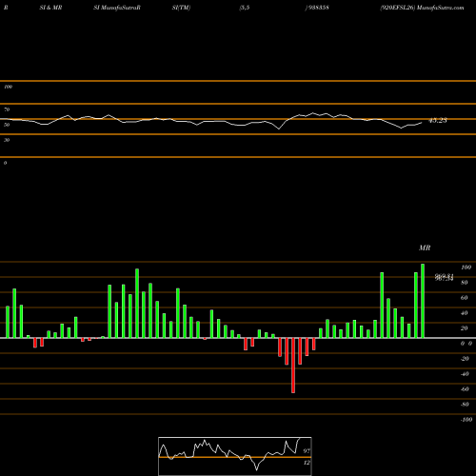Click the 920EFSL26 MunafaSutra.com title text
The image size is (476, 476).
[x=422, y=8]
